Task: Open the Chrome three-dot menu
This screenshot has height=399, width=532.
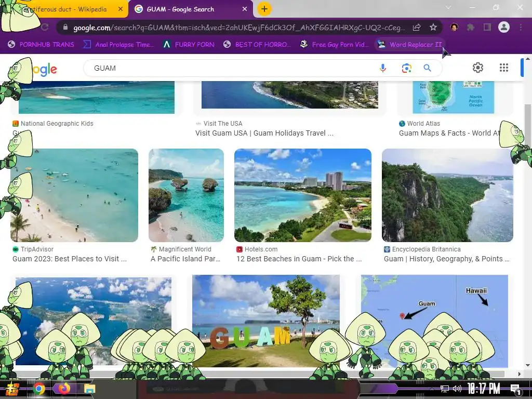Action: [x=521, y=27]
